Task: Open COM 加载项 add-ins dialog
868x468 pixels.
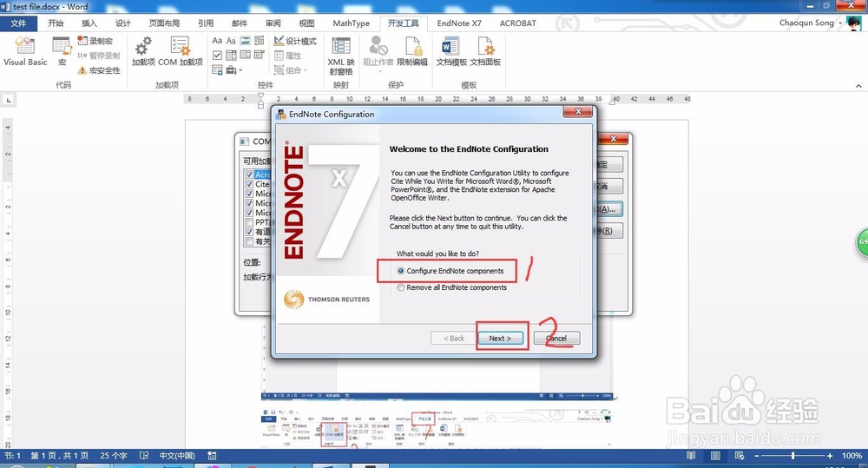Action: click(x=181, y=51)
